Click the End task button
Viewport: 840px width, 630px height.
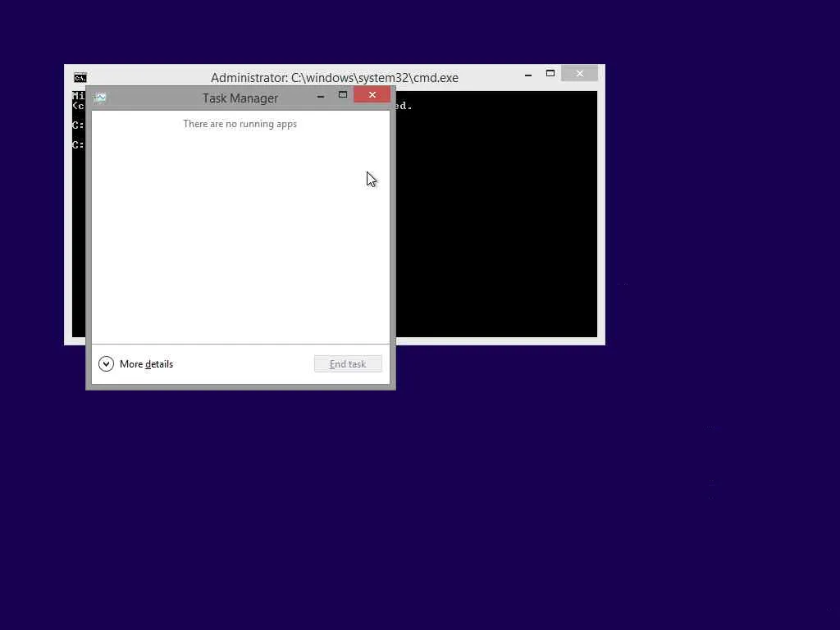point(348,363)
